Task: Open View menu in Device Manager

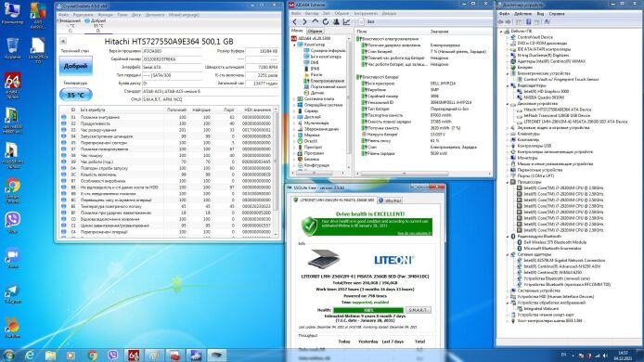Action: pos(540,14)
